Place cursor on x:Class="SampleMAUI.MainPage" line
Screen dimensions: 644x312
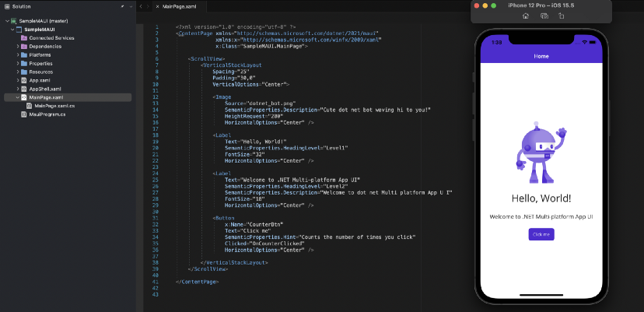coord(261,47)
